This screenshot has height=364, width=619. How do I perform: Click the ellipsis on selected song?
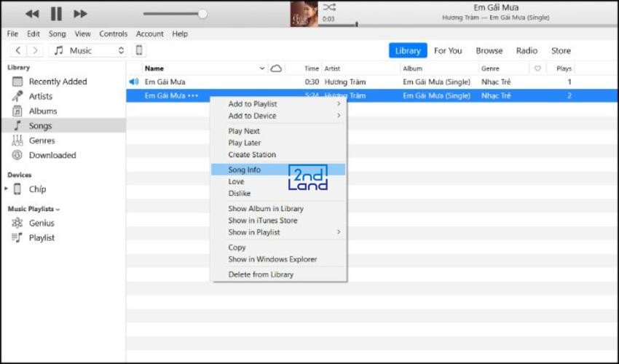[x=193, y=96]
